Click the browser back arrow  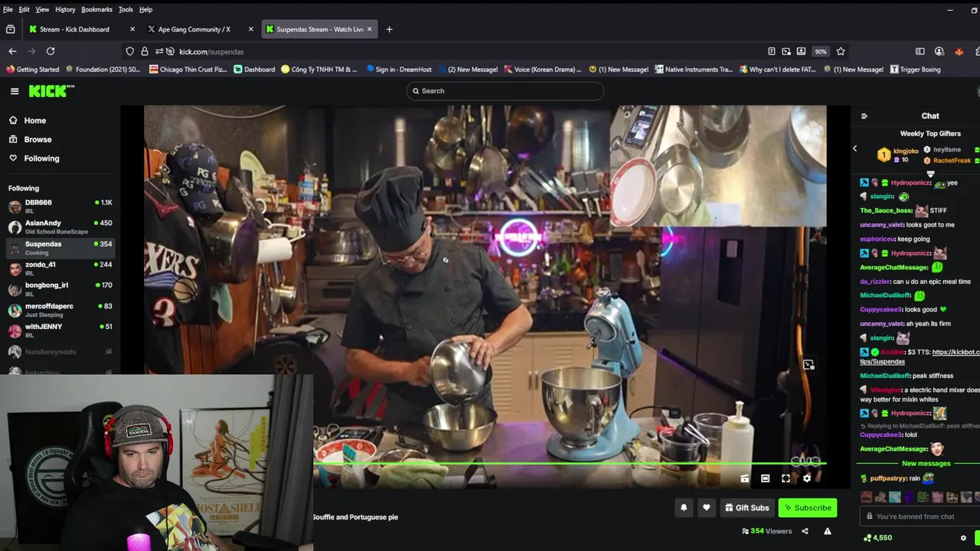point(12,51)
